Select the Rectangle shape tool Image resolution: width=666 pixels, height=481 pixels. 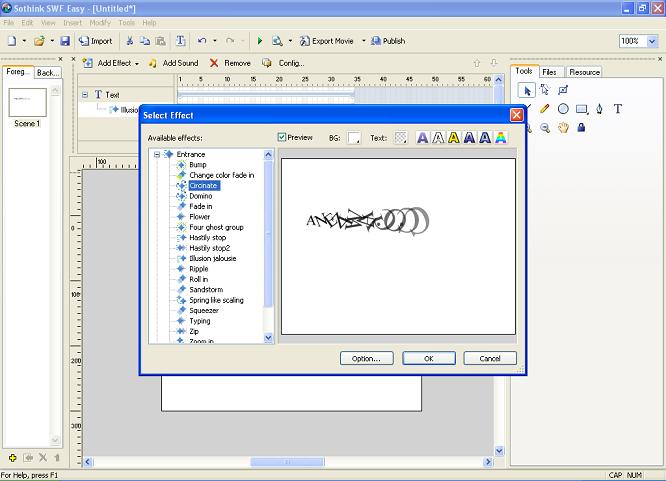coord(581,109)
